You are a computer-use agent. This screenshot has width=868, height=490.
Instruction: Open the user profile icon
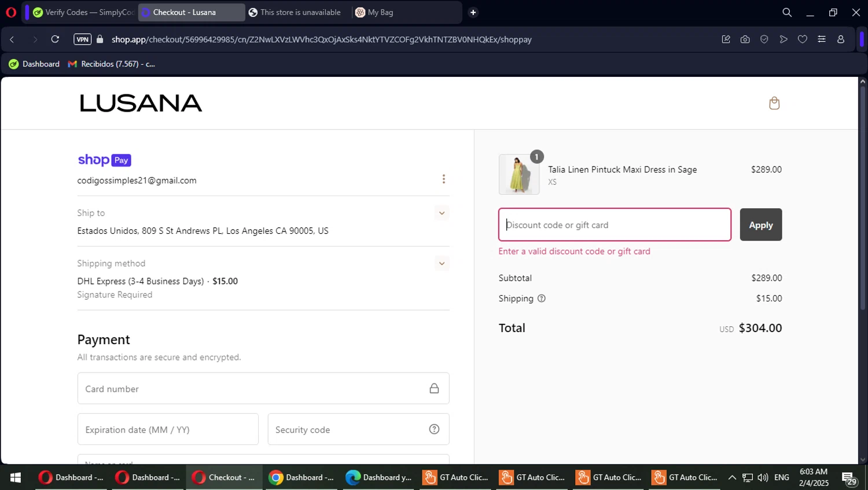[x=841, y=39]
